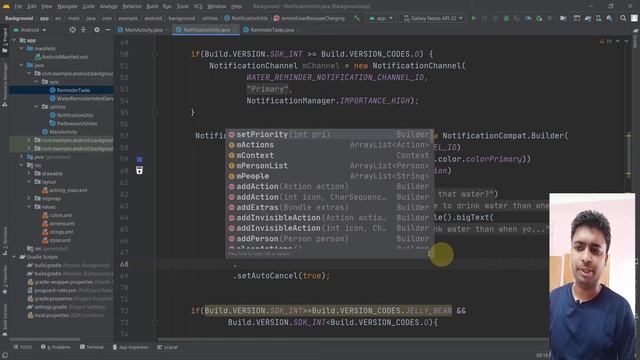The image size is (640, 360).
Task: Open the AVD Manager icon
Action: click(x=598, y=18)
